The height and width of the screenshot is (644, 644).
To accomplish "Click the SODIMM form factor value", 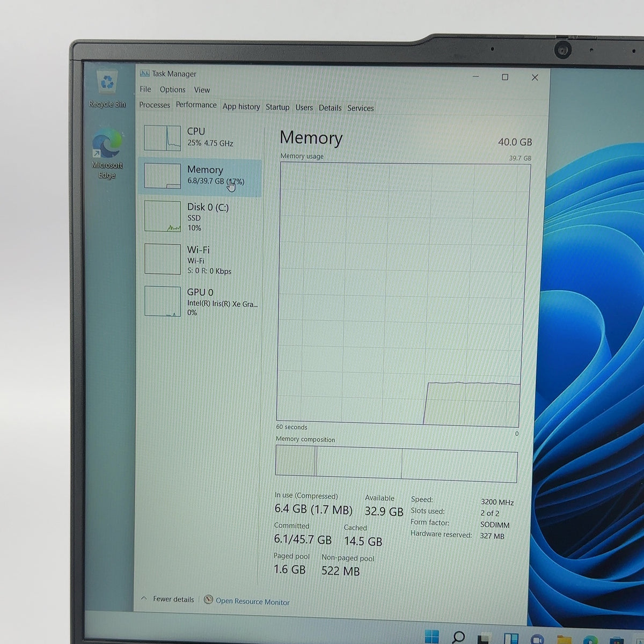I will click(495, 525).
